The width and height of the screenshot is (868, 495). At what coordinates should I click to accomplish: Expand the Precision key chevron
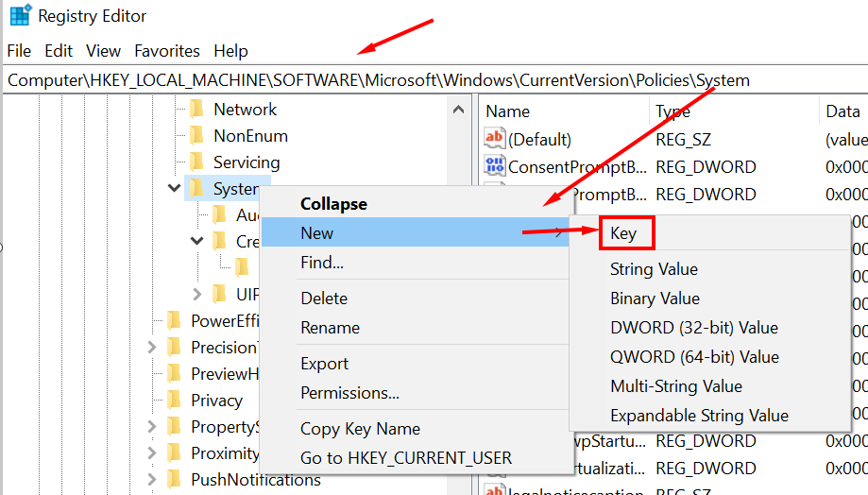pyautogui.click(x=152, y=348)
